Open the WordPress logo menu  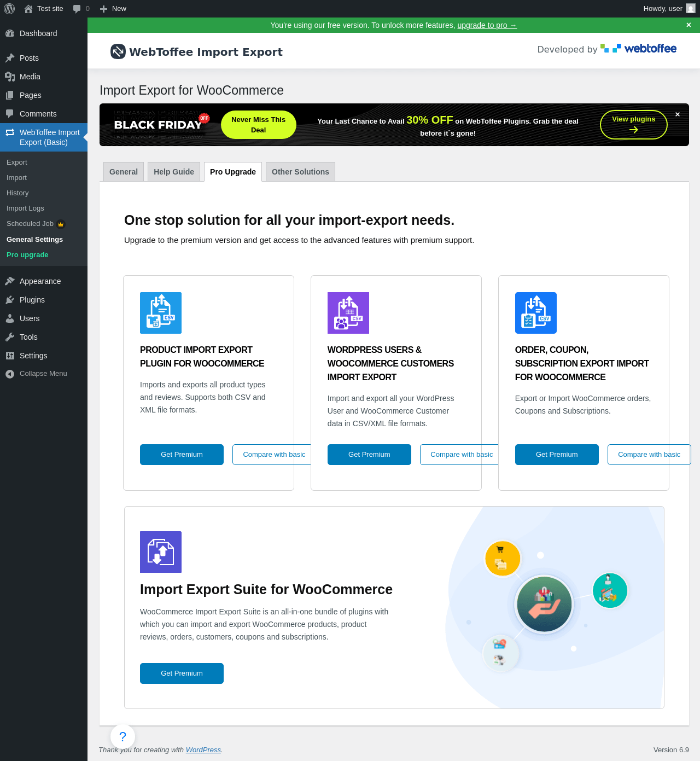9,9
